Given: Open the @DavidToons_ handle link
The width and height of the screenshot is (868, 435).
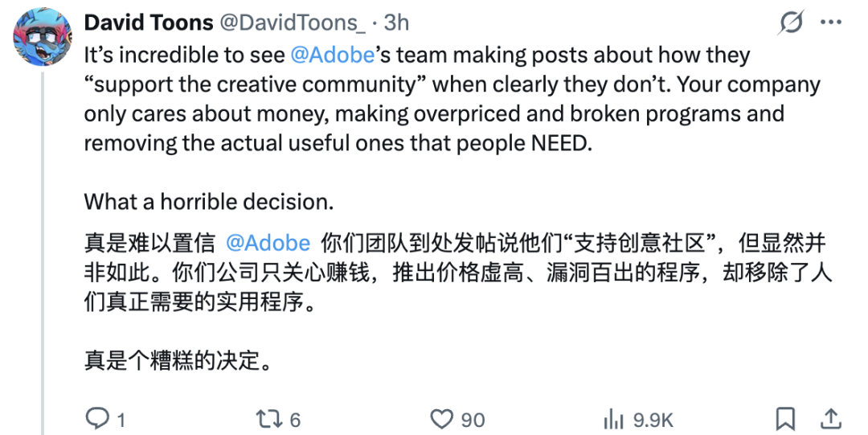Looking at the screenshot, I should pos(293,23).
